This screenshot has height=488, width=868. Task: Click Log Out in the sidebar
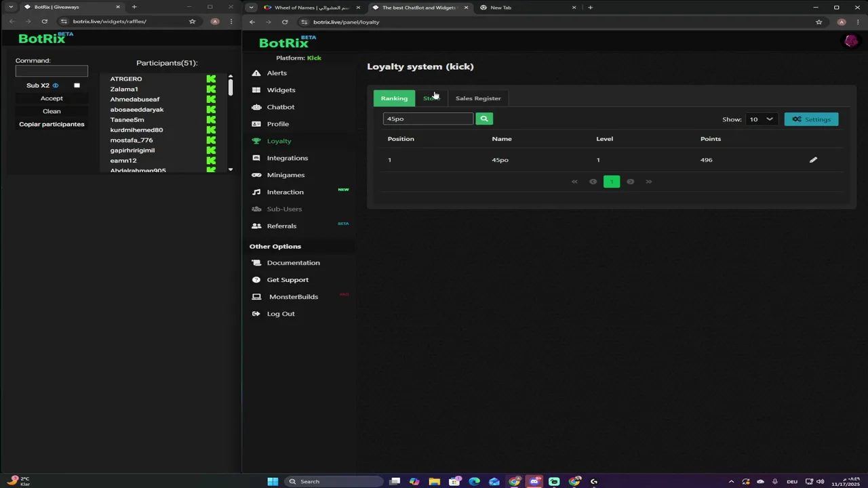point(280,314)
